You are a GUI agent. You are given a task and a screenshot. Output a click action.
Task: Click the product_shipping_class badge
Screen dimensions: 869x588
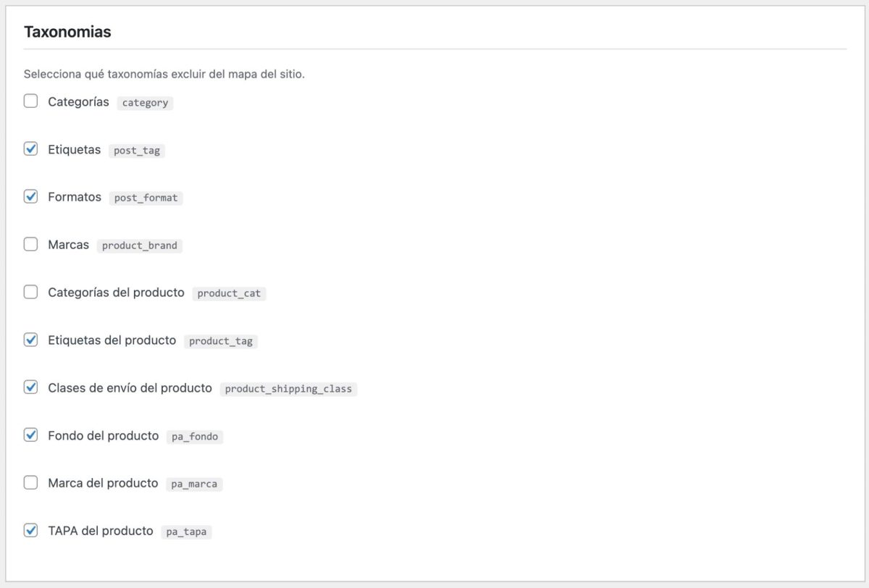[x=288, y=389]
